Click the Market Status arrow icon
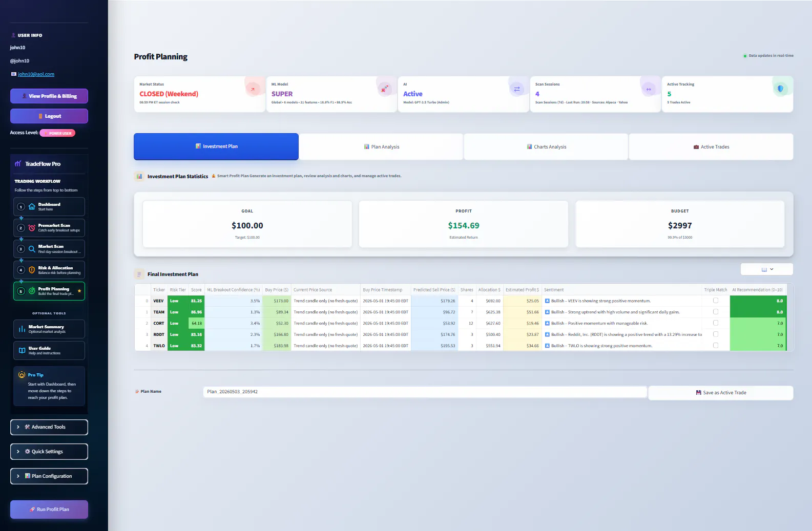 (252, 89)
